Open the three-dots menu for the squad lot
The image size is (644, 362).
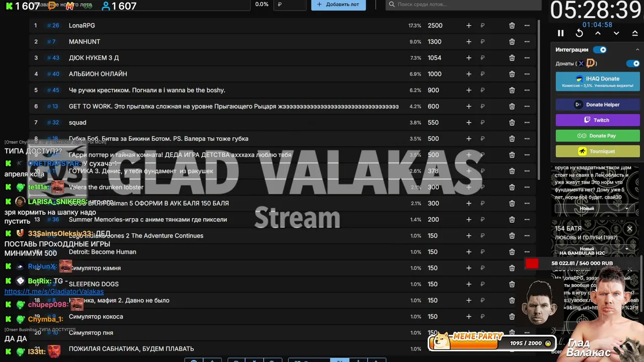point(527,123)
